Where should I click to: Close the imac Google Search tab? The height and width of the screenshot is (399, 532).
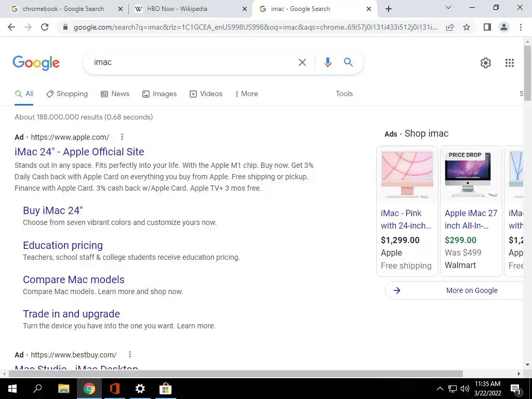[369, 9]
